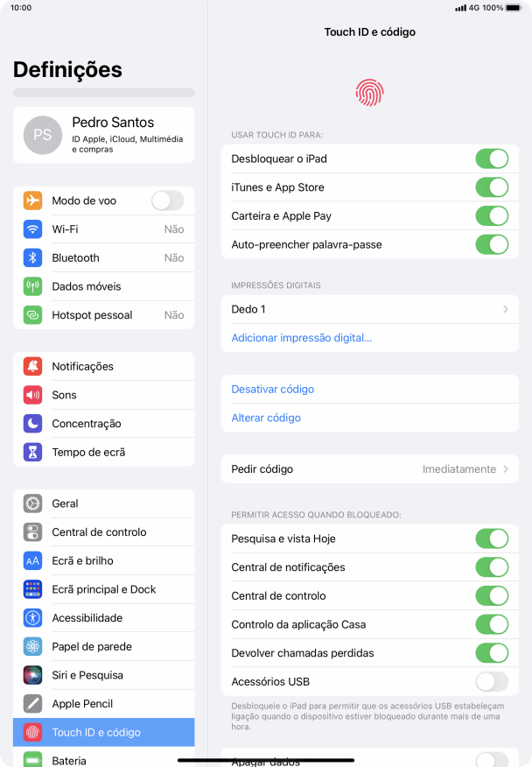Select the Concentração moon icon
The image size is (532, 767).
point(32,424)
